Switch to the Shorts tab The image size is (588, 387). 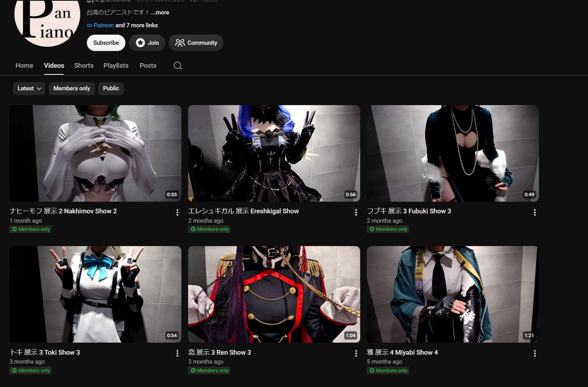point(84,65)
